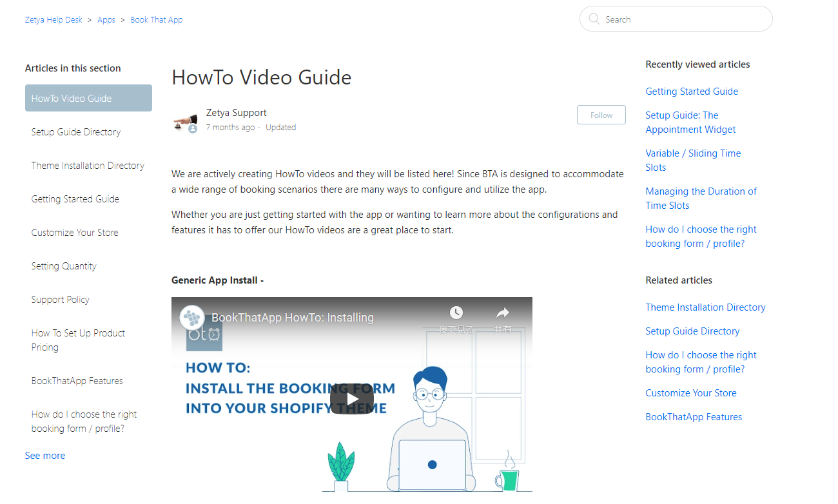Type in the Search input field
The width and height of the screenshot is (838, 504).
point(683,19)
